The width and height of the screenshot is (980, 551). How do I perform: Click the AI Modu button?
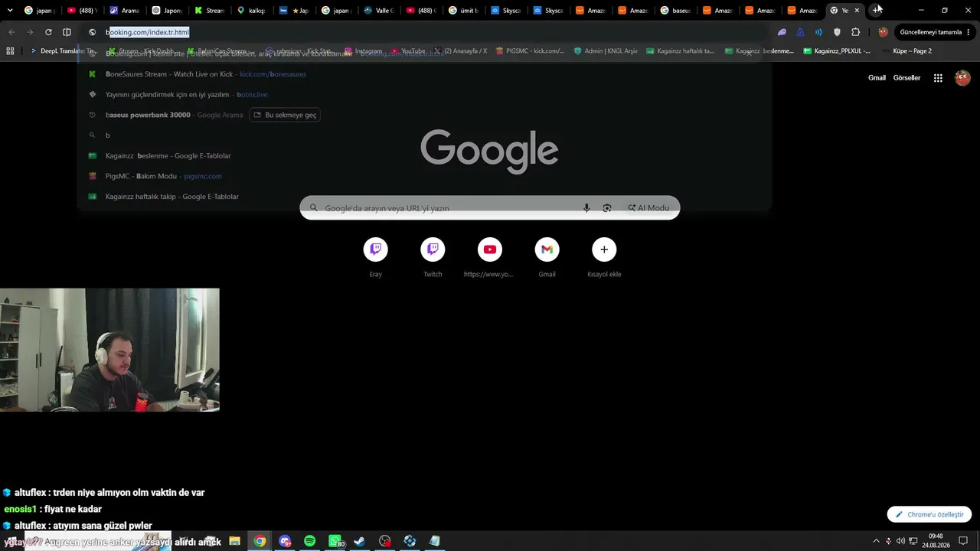648,208
